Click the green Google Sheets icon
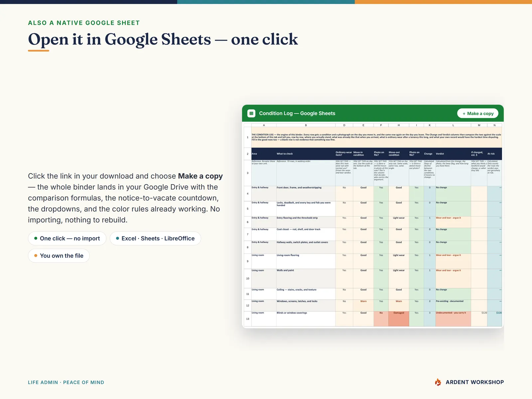Screen dimensions: 532x399 (x=251, y=113)
